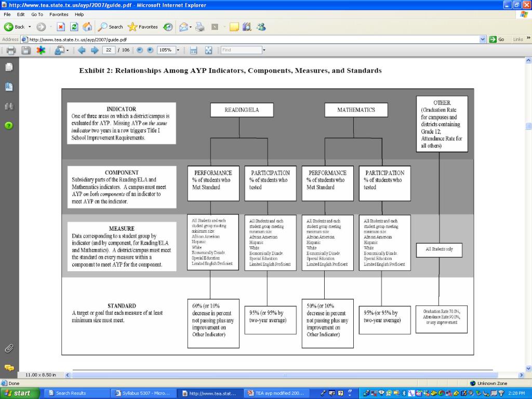The height and width of the screenshot is (399, 532).
Task: Click the PDF collaboration people icon
Action: [x=59, y=50]
